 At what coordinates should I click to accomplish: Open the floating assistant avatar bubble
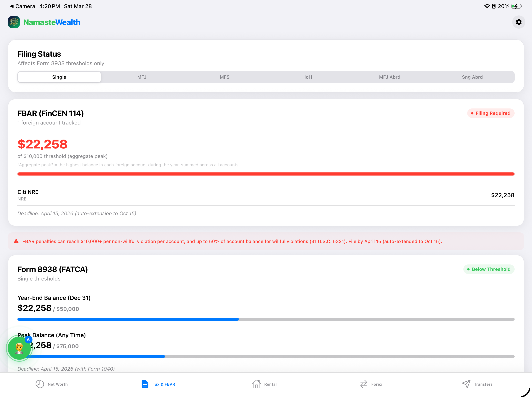pyautogui.click(x=19, y=348)
